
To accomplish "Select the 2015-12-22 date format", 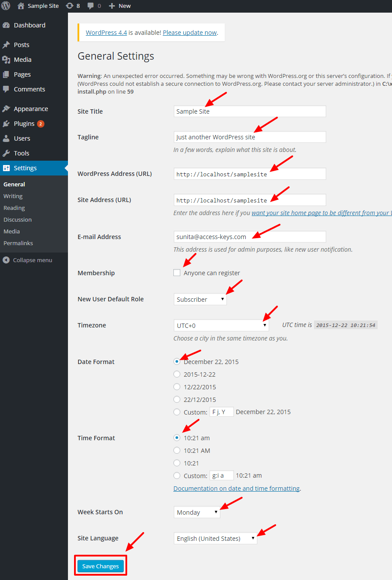I will 177,374.
